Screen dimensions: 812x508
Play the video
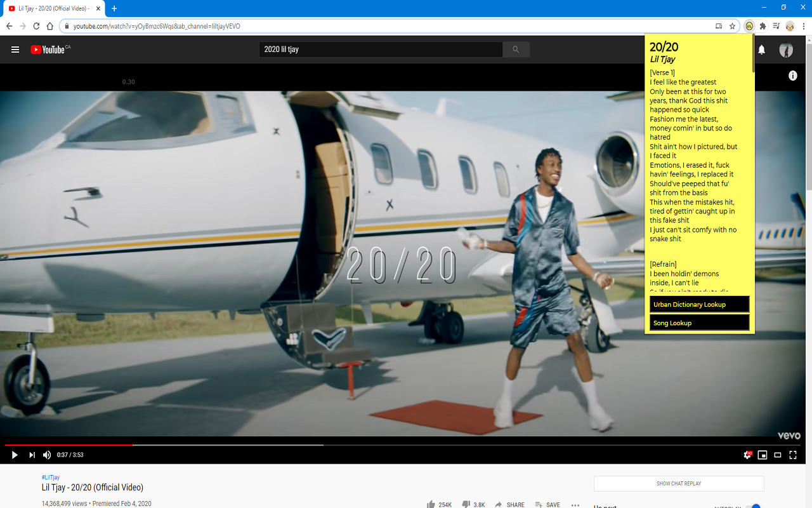[15, 455]
